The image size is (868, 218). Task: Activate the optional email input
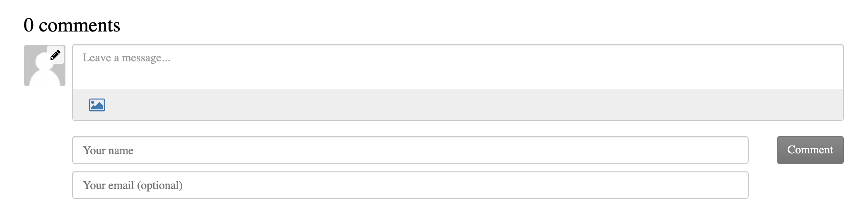(x=410, y=185)
